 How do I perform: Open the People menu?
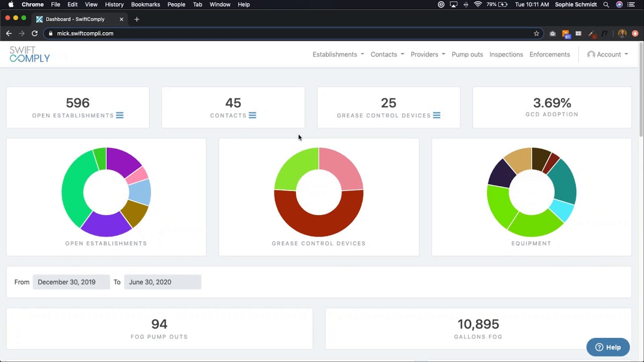pos(176,5)
